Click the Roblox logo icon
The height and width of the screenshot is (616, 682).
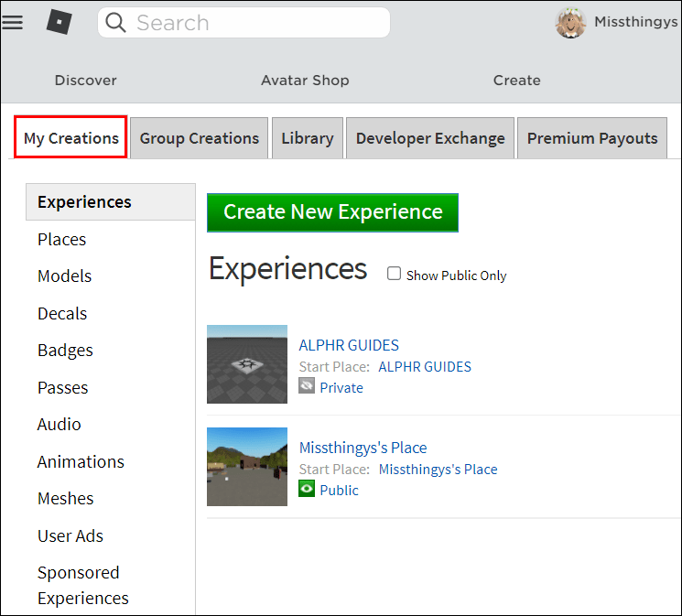[x=60, y=22]
